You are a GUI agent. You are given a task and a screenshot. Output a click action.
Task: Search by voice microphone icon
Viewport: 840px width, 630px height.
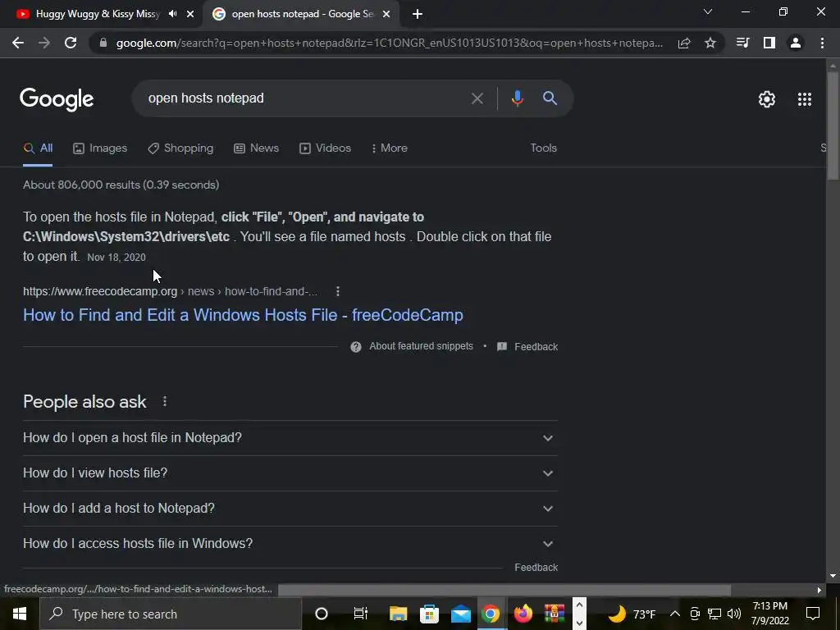coord(517,98)
